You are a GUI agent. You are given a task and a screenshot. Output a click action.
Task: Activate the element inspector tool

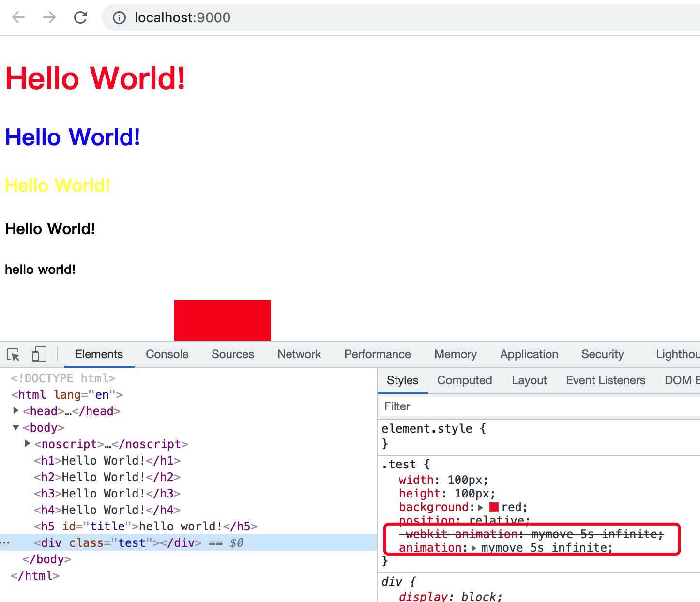14,355
